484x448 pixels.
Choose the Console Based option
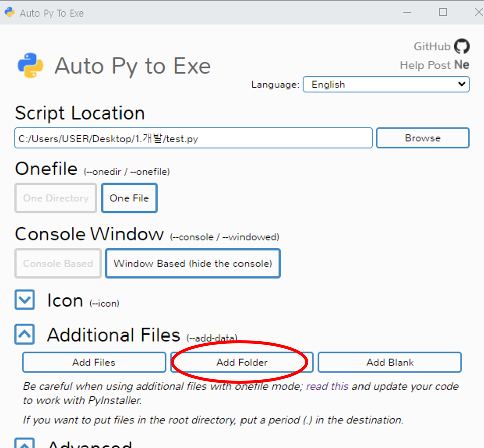[x=58, y=263]
